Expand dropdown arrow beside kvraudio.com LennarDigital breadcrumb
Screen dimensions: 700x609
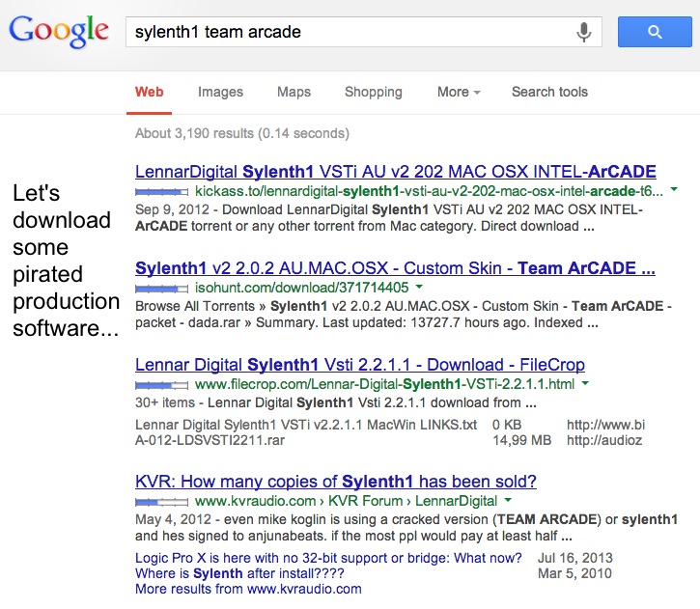click(508, 500)
